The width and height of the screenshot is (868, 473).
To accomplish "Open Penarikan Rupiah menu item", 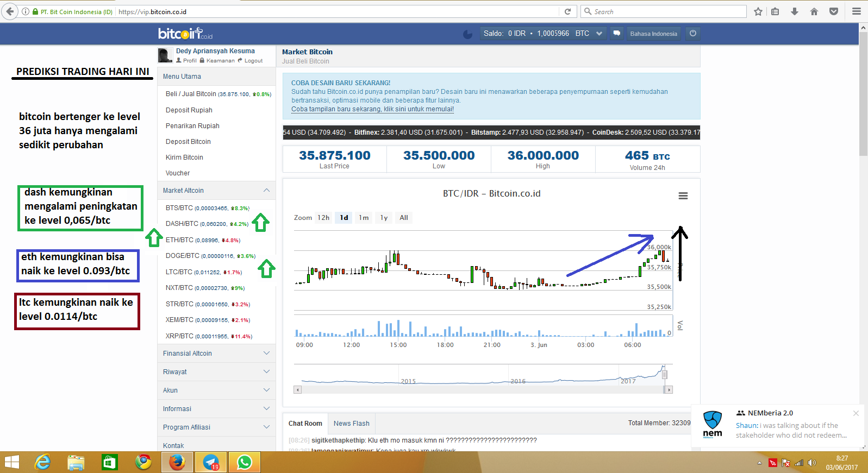I will 192,126.
